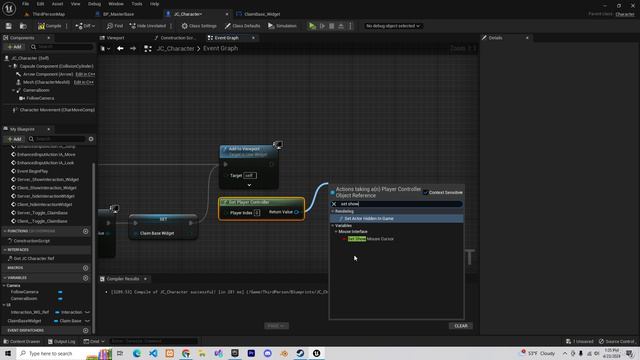Screen dimensions: 640x360
Task: Clear the action search text
Action: click(x=334, y=204)
